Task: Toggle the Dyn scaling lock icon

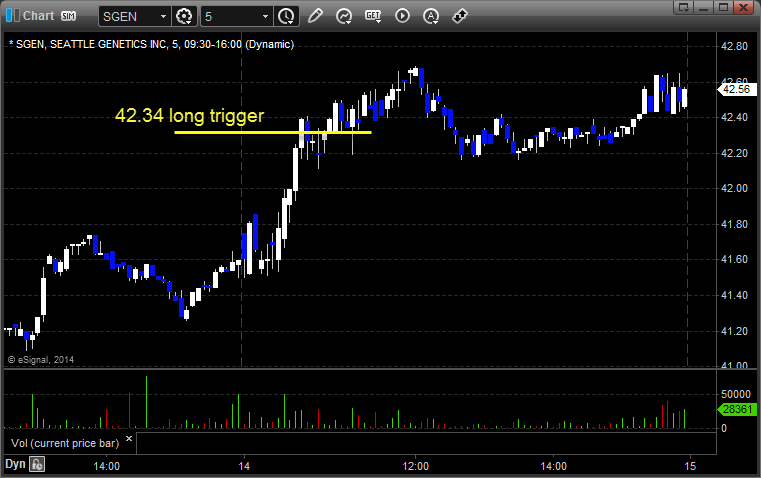Action: (37, 464)
